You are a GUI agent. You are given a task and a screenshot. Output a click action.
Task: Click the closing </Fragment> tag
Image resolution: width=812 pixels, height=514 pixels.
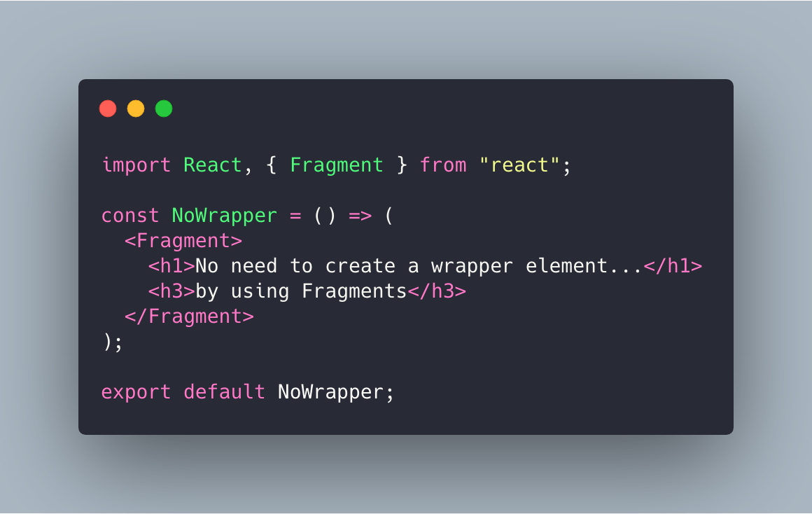189,317
